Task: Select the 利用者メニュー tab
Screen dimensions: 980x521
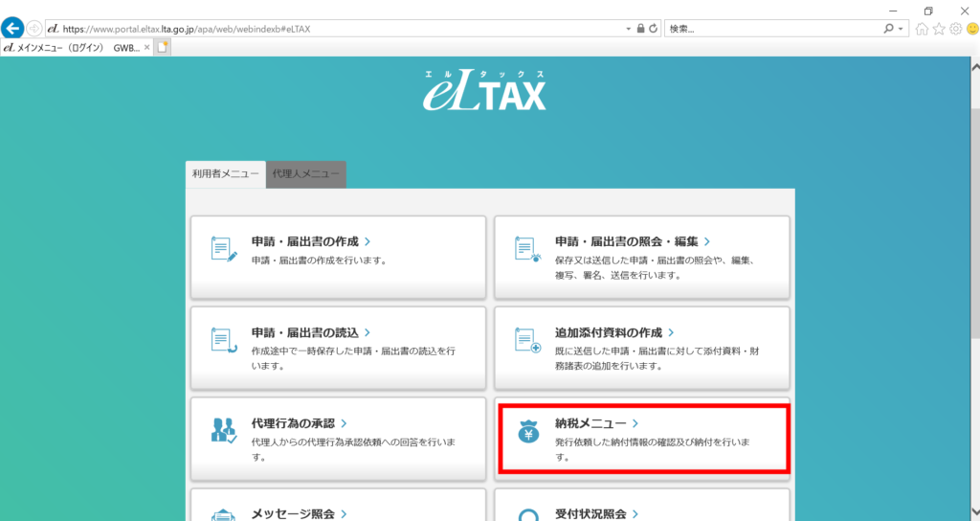Action: [225, 174]
